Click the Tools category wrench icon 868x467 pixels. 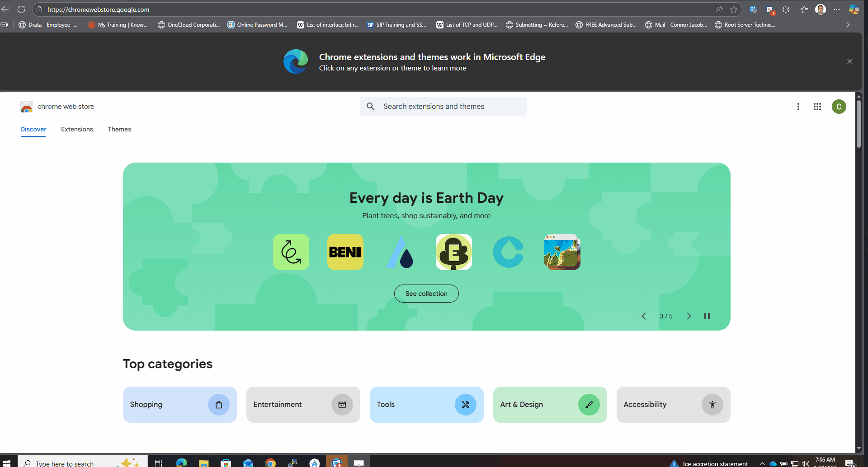pyautogui.click(x=465, y=405)
